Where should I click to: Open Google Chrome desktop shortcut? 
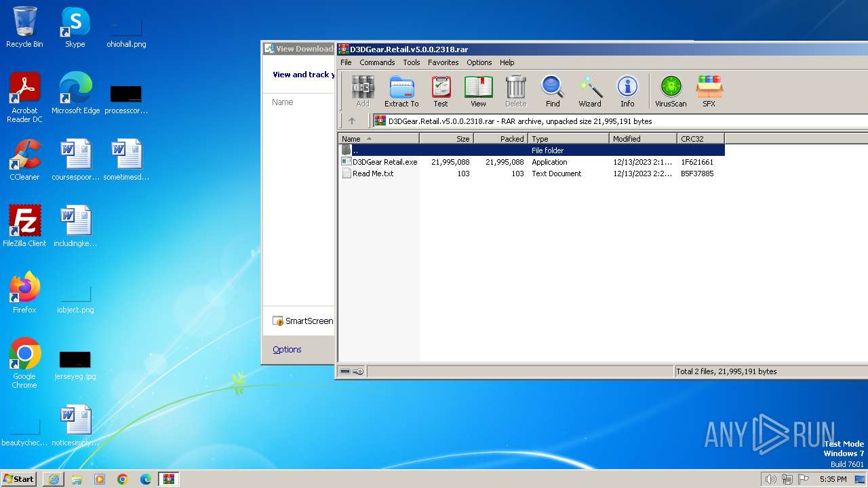(x=24, y=363)
